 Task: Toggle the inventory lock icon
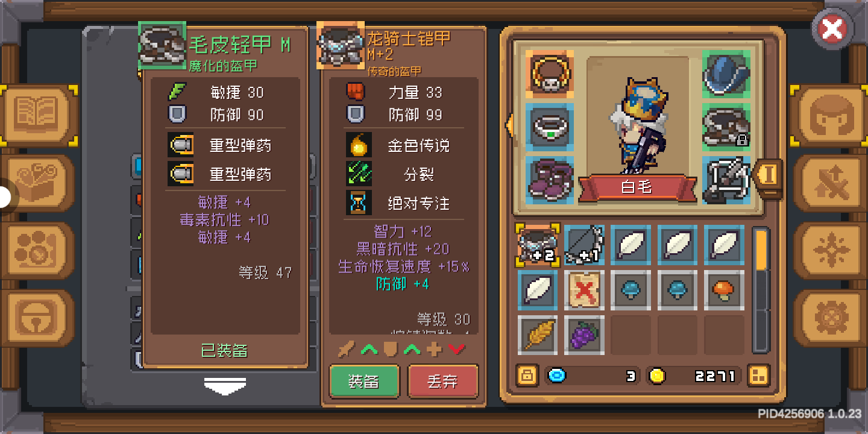[x=527, y=376]
